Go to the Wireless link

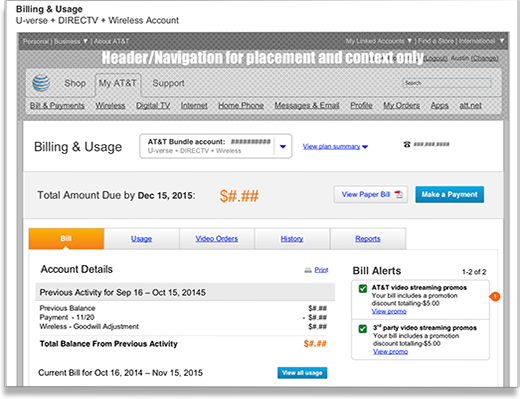pos(110,106)
